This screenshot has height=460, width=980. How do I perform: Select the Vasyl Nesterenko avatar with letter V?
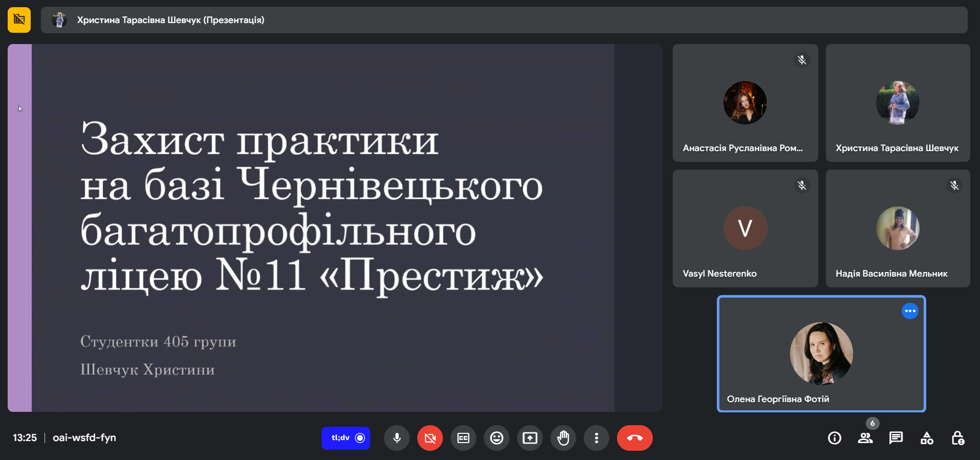[x=745, y=228]
